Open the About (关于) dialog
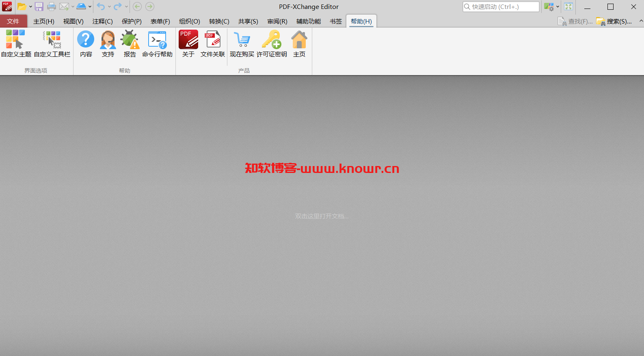 188,44
